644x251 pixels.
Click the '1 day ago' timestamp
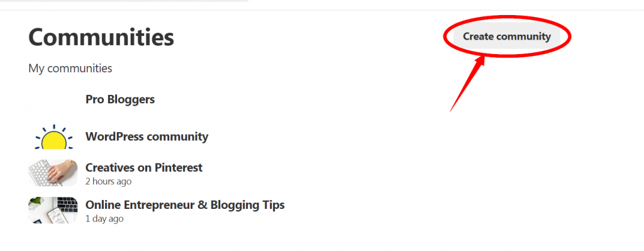pyautogui.click(x=104, y=218)
